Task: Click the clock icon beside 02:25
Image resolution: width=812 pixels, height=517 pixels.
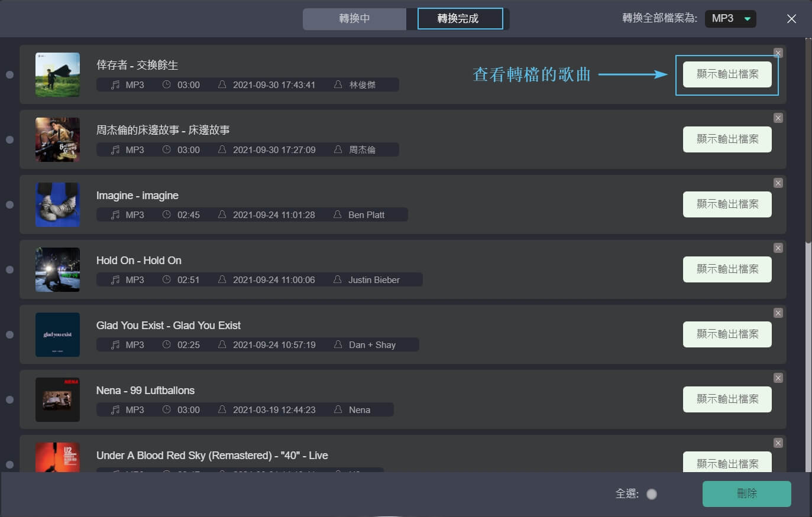Action: [x=167, y=344]
